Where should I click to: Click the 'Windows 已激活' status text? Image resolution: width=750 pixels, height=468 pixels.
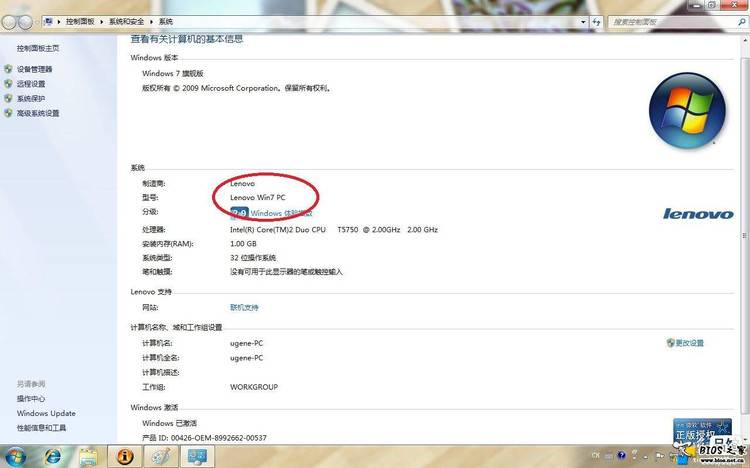coord(169,423)
